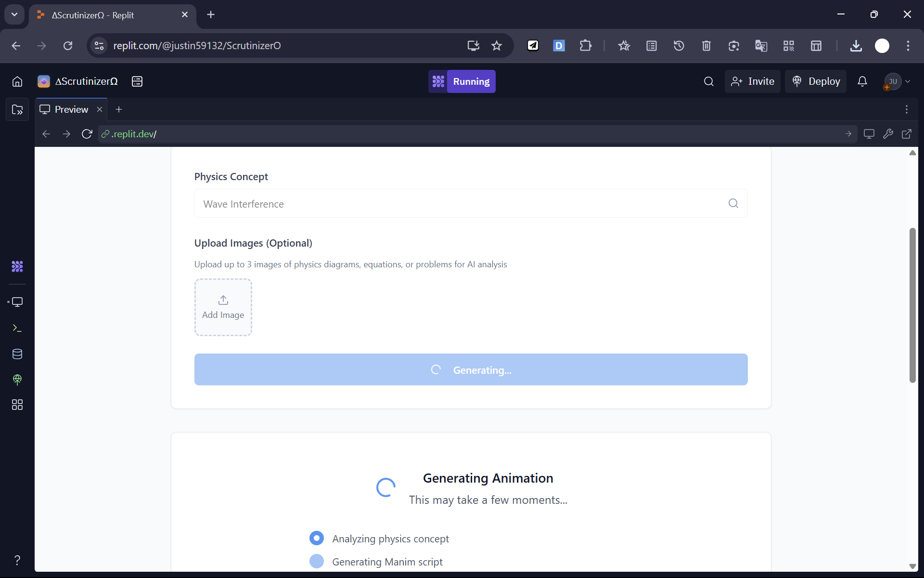
Task: Click the Physics Concept input field
Action: pyautogui.click(x=462, y=204)
